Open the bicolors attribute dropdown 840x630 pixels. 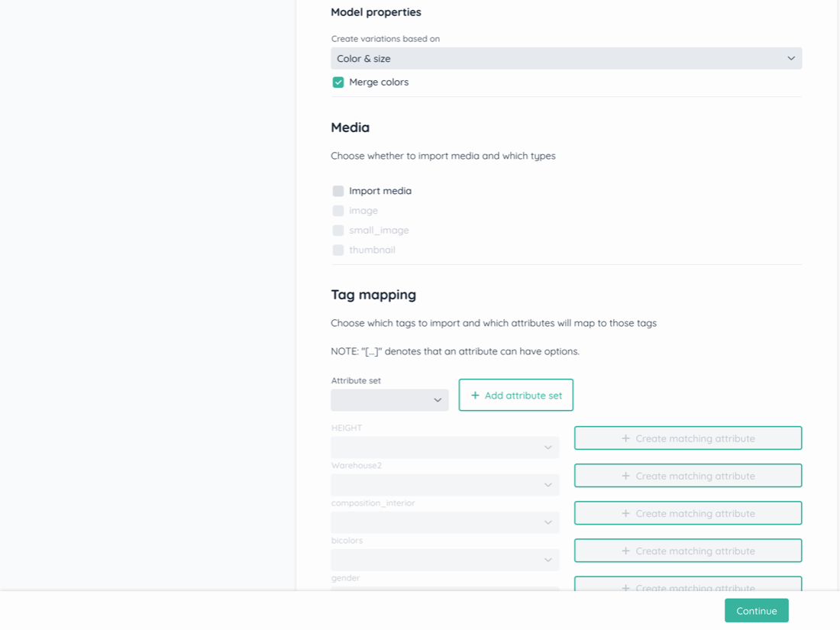click(x=444, y=560)
